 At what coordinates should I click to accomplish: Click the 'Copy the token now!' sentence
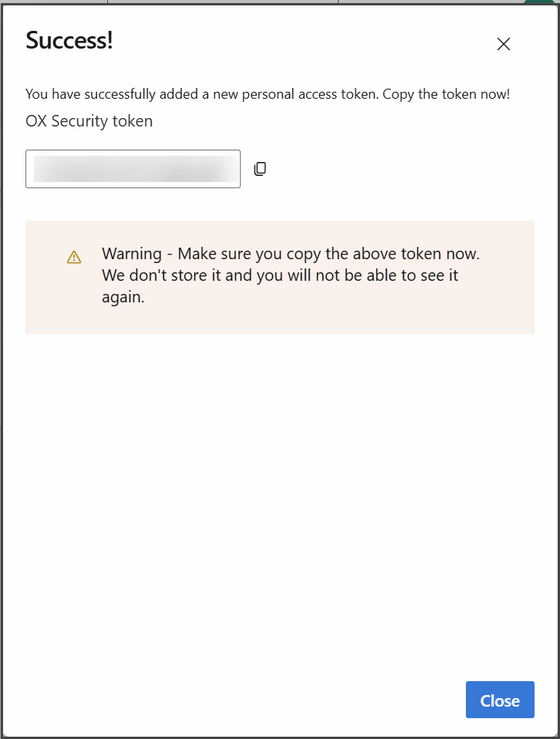444,94
